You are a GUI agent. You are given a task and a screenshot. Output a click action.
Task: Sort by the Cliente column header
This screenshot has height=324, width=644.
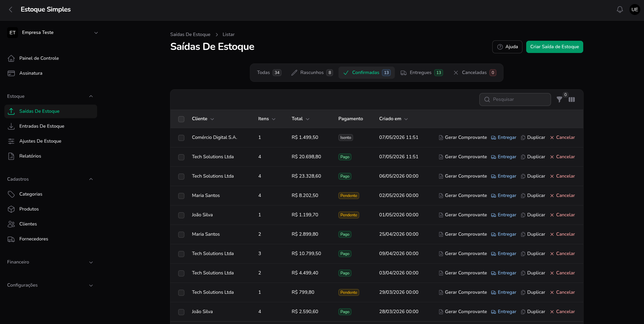pos(203,119)
